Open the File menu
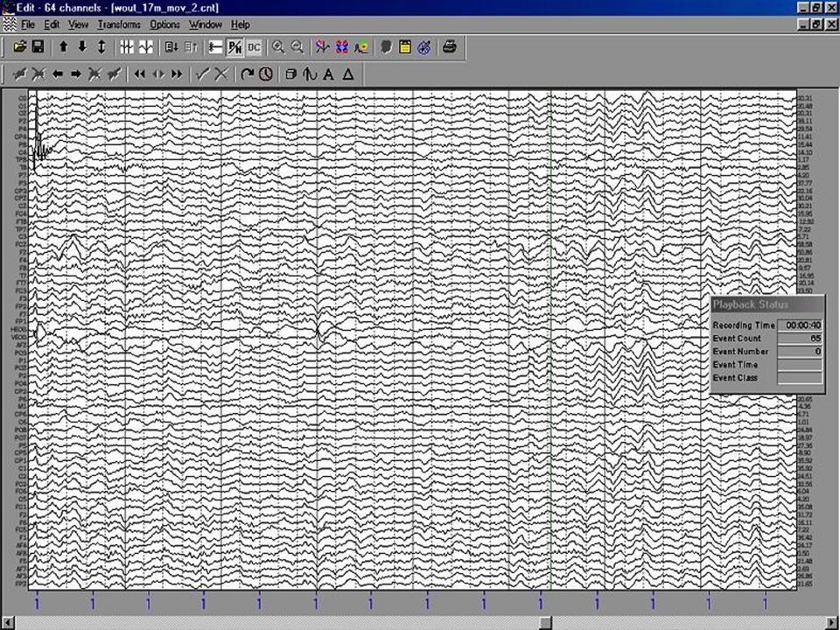 click(27, 24)
